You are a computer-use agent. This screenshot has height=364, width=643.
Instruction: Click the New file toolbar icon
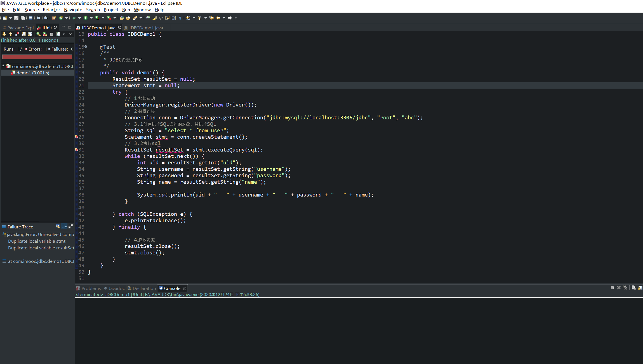[x=5, y=18]
